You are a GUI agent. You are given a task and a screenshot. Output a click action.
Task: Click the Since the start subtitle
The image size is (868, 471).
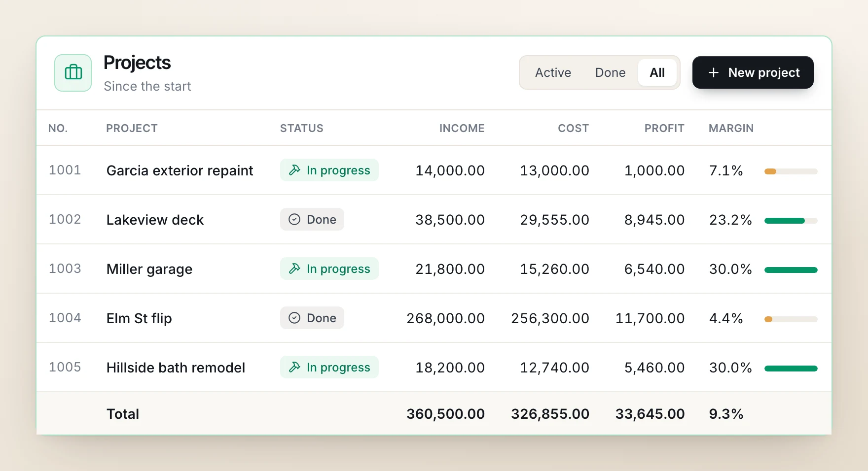pos(147,86)
